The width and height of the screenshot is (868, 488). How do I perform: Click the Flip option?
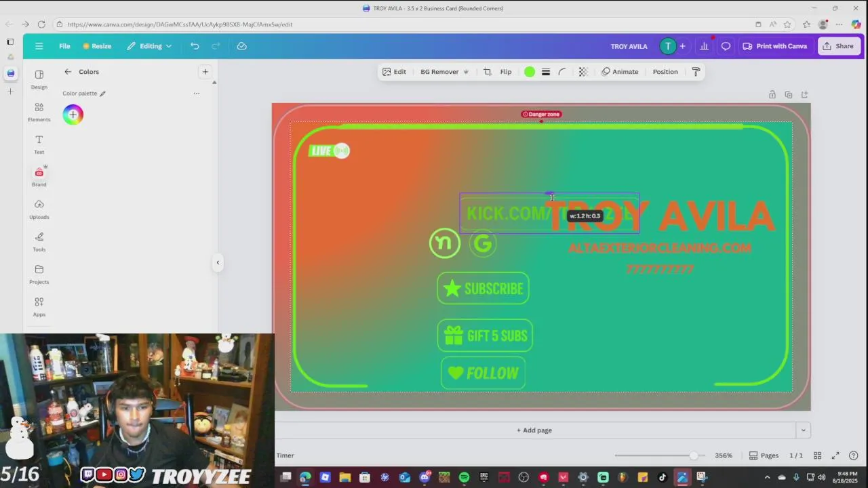point(506,72)
